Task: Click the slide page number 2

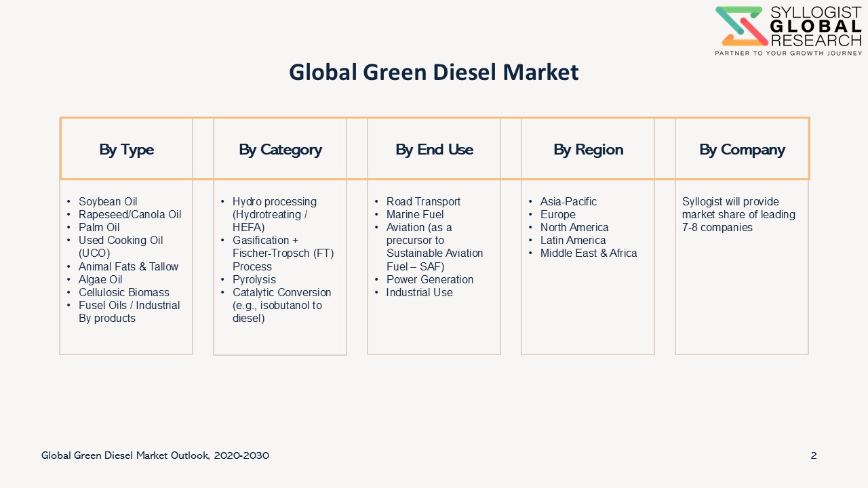Action: tap(814, 455)
